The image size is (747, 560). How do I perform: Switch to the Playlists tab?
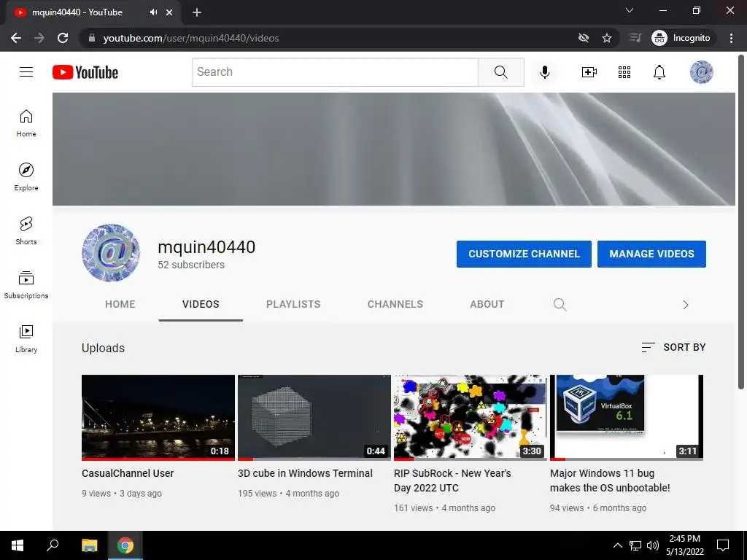click(293, 304)
